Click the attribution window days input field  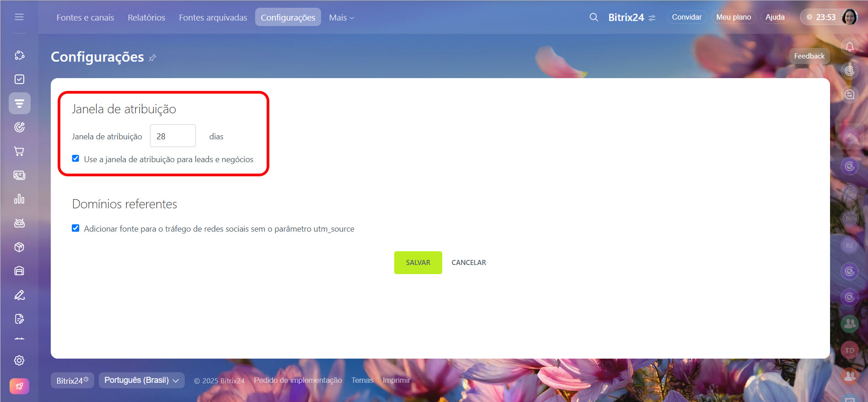tap(172, 136)
